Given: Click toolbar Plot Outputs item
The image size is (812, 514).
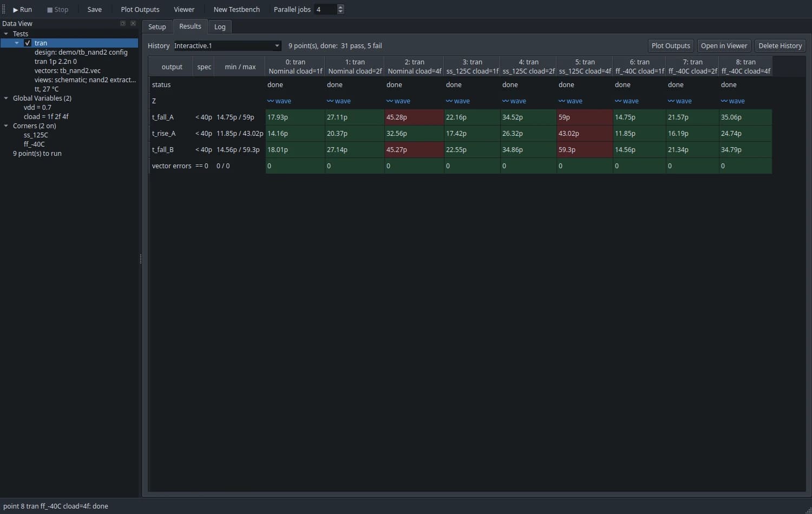Looking at the screenshot, I should click(x=140, y=10).
